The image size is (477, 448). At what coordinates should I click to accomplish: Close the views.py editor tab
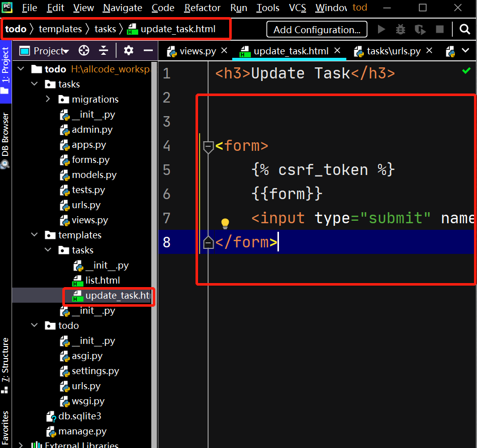[x=224, y=50]
